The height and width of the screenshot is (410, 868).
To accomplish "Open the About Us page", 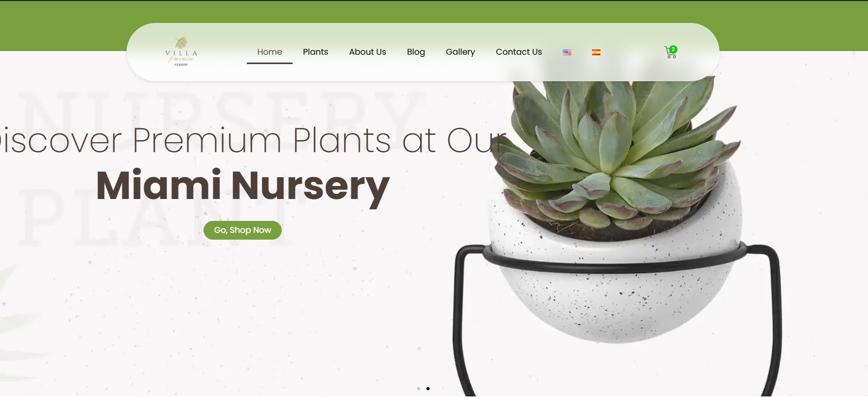I will pyautogui.click(x=368, y=52).
